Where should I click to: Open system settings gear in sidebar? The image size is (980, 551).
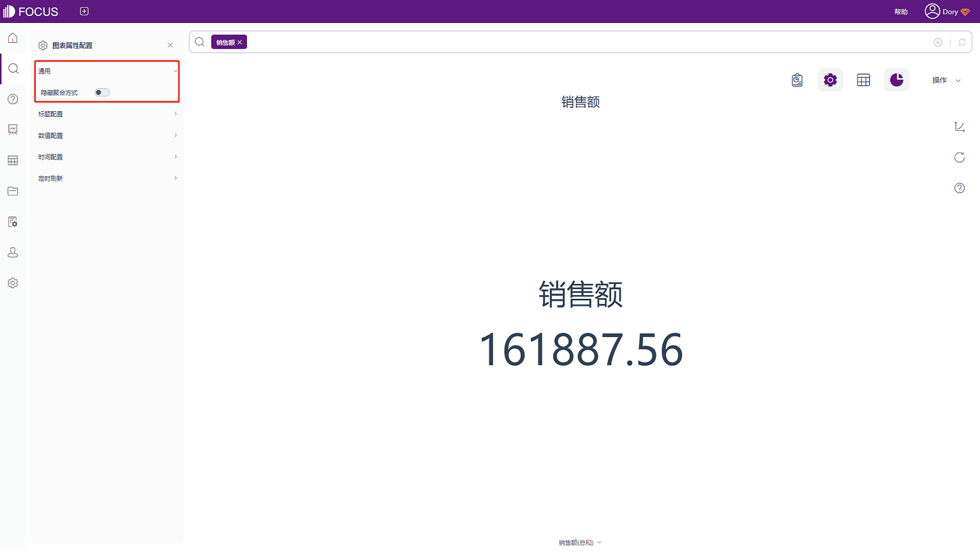pyautogui.click(x=13, y=283)
